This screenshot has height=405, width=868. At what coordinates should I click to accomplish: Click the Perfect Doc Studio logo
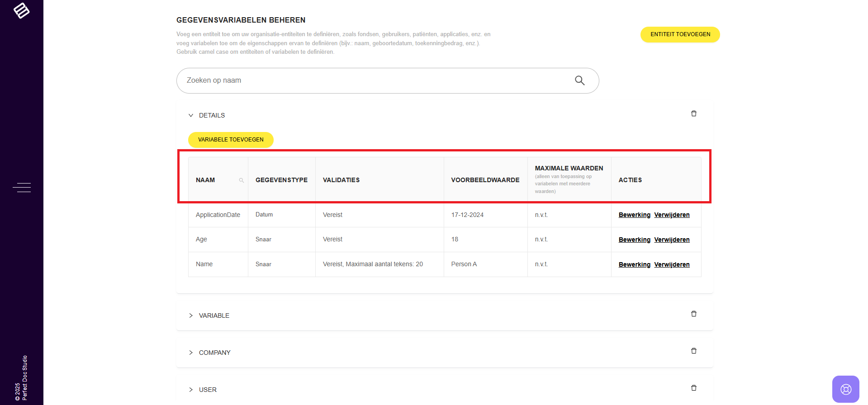tap(21, 10)
